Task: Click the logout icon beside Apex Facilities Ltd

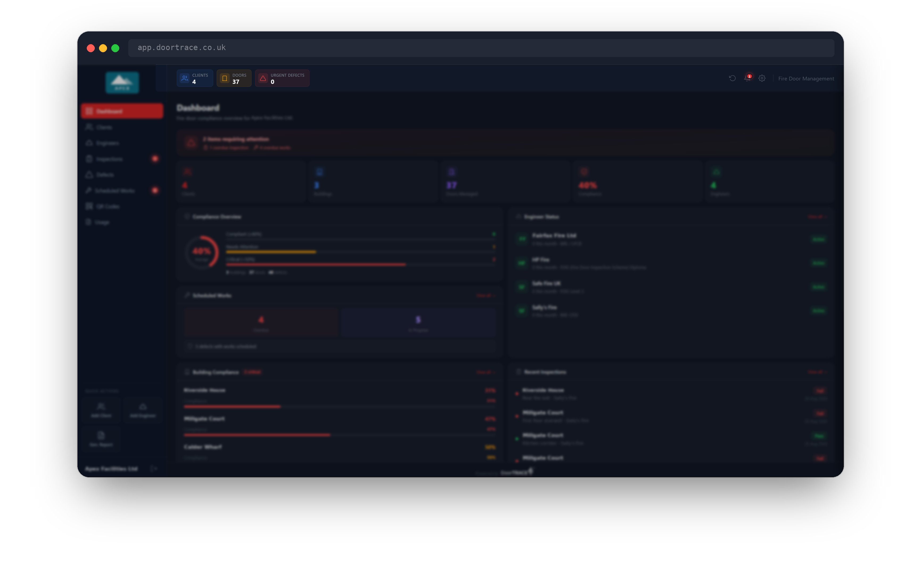Action: coord(154,469)
